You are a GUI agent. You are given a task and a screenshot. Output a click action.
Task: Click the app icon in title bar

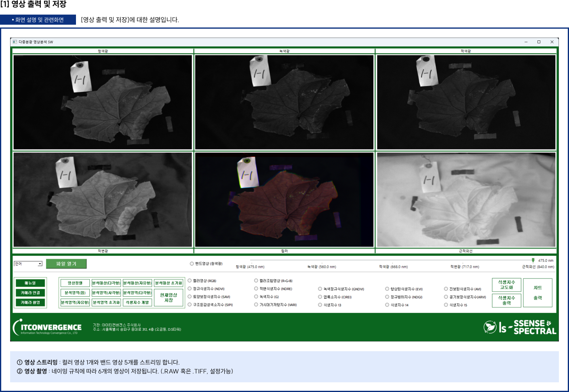pos(15,42)
